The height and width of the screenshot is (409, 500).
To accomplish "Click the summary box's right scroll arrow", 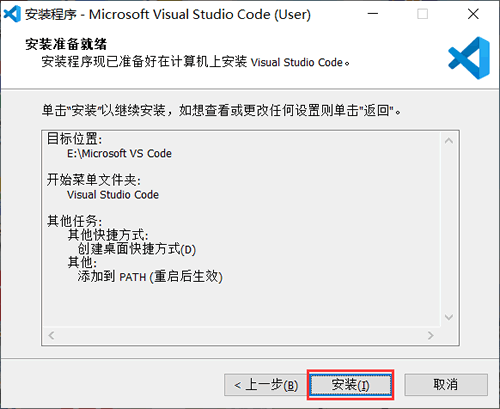I will pos(431,335).
